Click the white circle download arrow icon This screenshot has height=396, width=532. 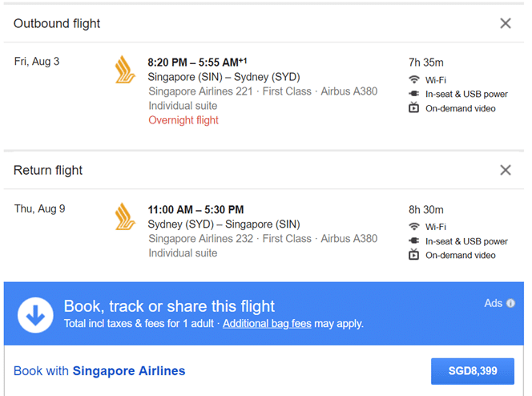35,315
